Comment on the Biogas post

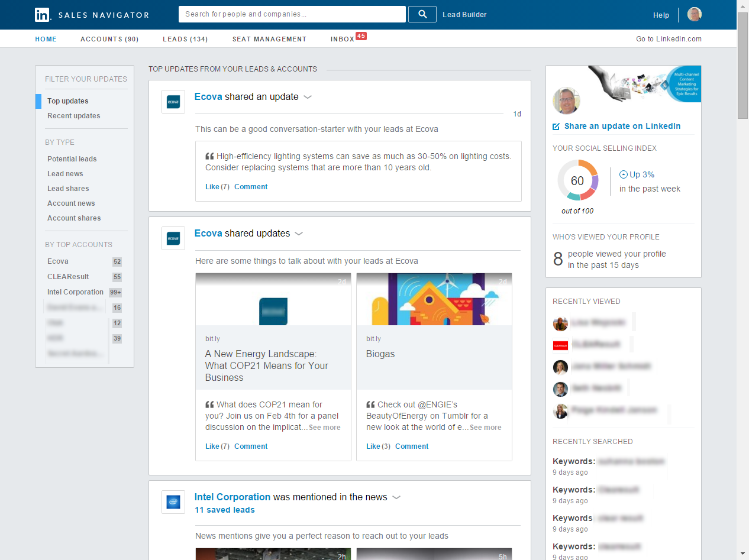412,446
